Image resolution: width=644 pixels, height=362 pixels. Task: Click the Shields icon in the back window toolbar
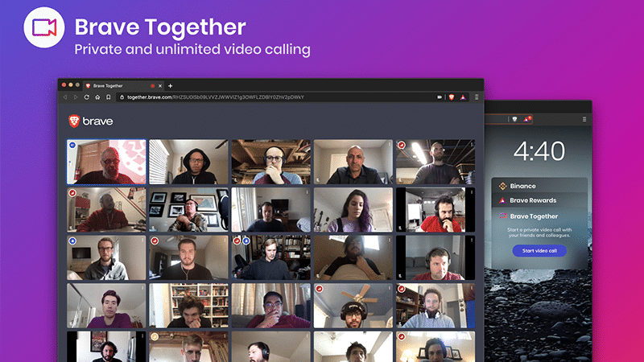click(514, 119)
